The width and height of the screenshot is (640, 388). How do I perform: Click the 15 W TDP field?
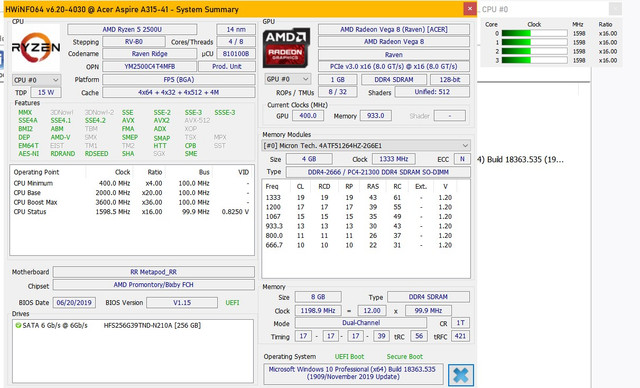click(46, 93)
